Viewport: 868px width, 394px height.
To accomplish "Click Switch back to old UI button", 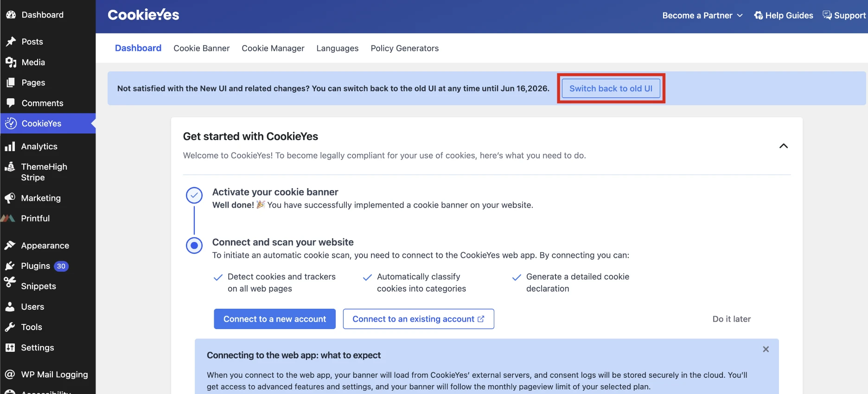I will pyautogui.click(x=611, y=89).
